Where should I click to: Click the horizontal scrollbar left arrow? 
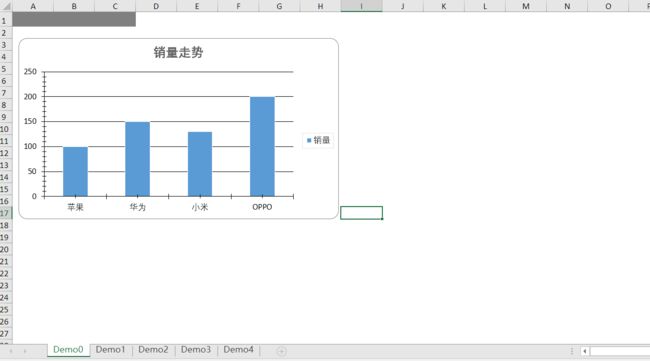click(585, 351)
